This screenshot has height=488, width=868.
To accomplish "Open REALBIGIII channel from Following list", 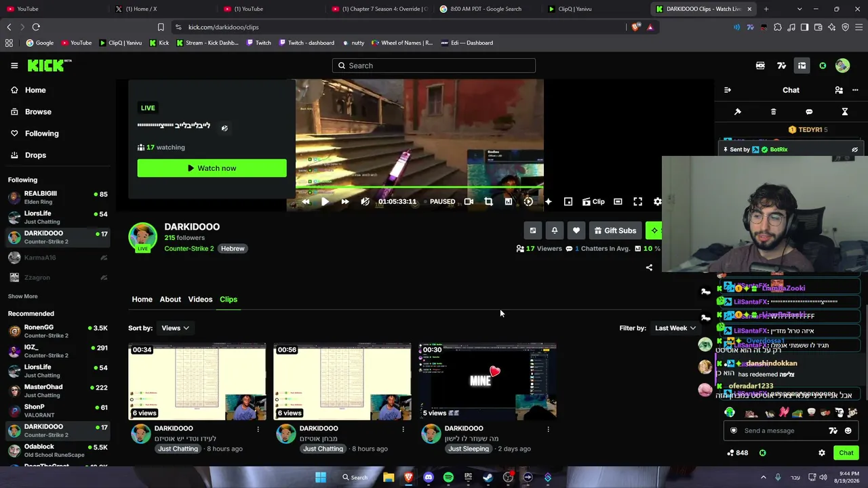I will click(58, 197).
